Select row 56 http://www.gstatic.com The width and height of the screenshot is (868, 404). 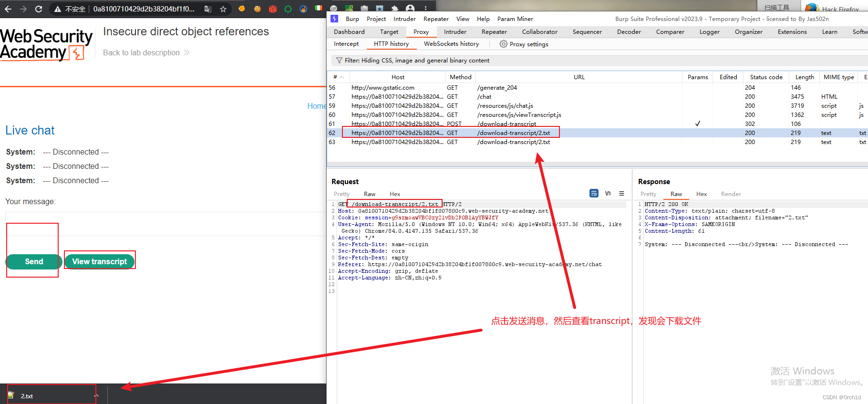(597, 88)
